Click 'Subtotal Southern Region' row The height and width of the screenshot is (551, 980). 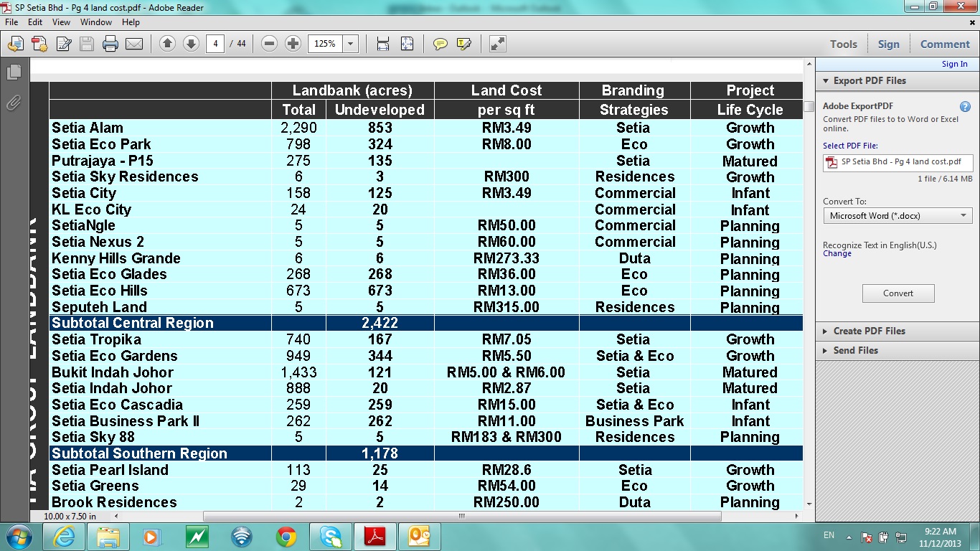click(426, 453)
